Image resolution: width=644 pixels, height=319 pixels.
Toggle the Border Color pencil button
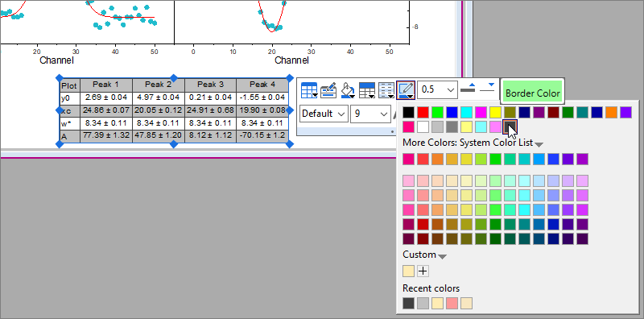tap(406, 90)
